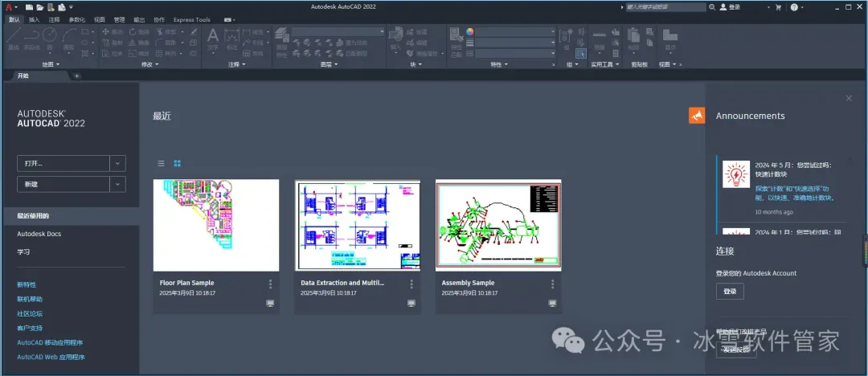The image size is (868, 376).
Task: Click the 打开... button
Action: 63,163
